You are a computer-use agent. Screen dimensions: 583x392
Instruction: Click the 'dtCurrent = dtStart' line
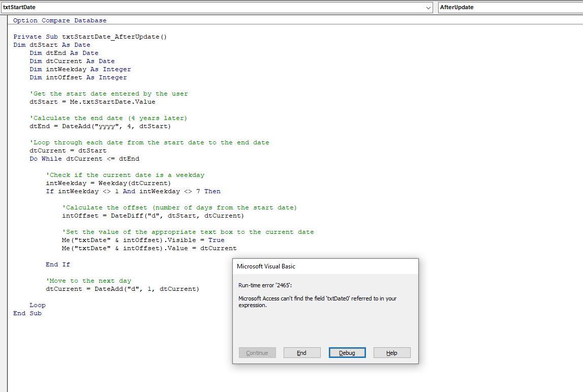68,151
